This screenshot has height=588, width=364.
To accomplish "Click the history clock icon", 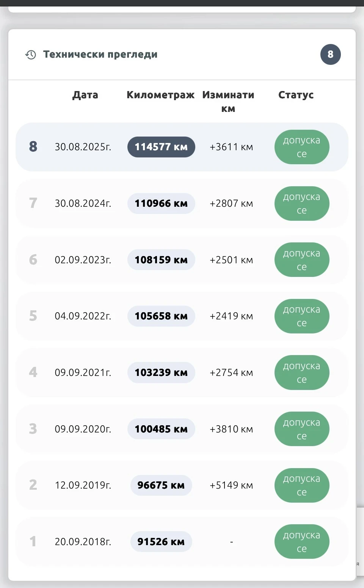I will coord(31,55).
